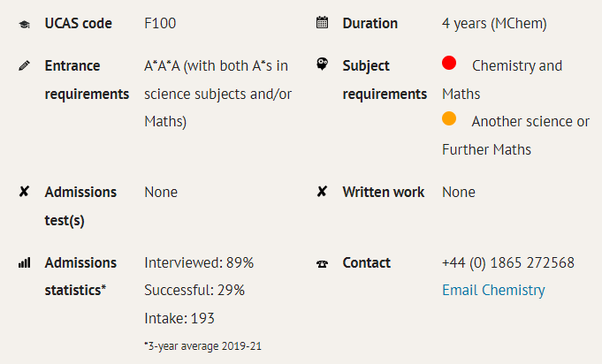Click the Interviewed: 89% statistic
Viewport: 602px width, 364px height.
click(199, 262)
